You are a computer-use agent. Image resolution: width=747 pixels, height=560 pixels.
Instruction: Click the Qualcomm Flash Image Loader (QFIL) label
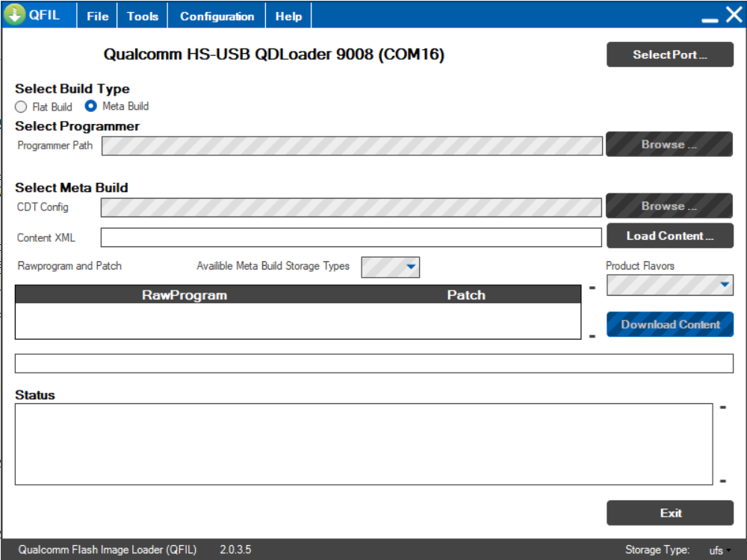[107, 550]
